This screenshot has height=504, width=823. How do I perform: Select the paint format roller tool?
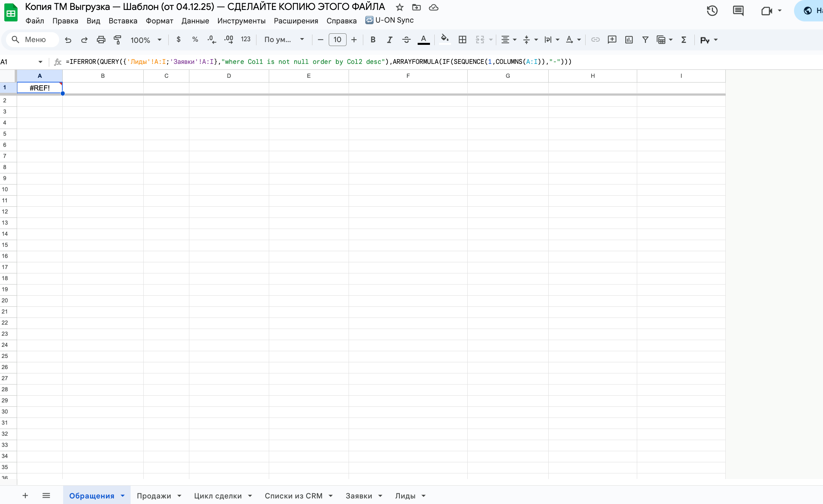pos(118,40)
